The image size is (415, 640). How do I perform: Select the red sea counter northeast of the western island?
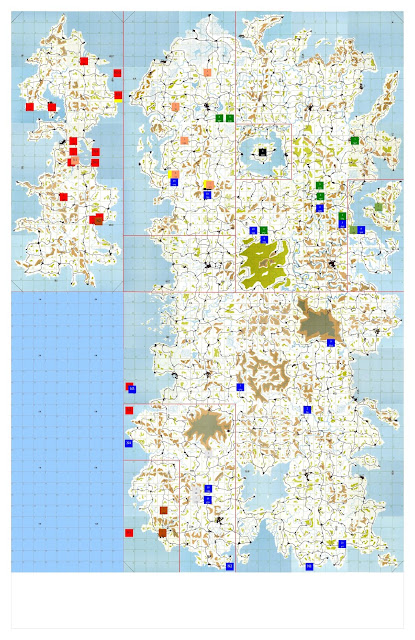coord(118,73)
